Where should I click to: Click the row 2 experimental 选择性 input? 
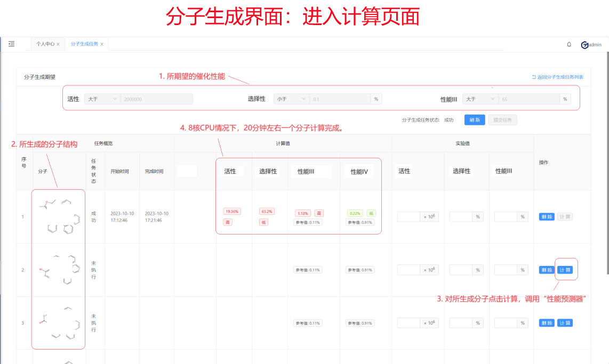[x=461, y=270]
